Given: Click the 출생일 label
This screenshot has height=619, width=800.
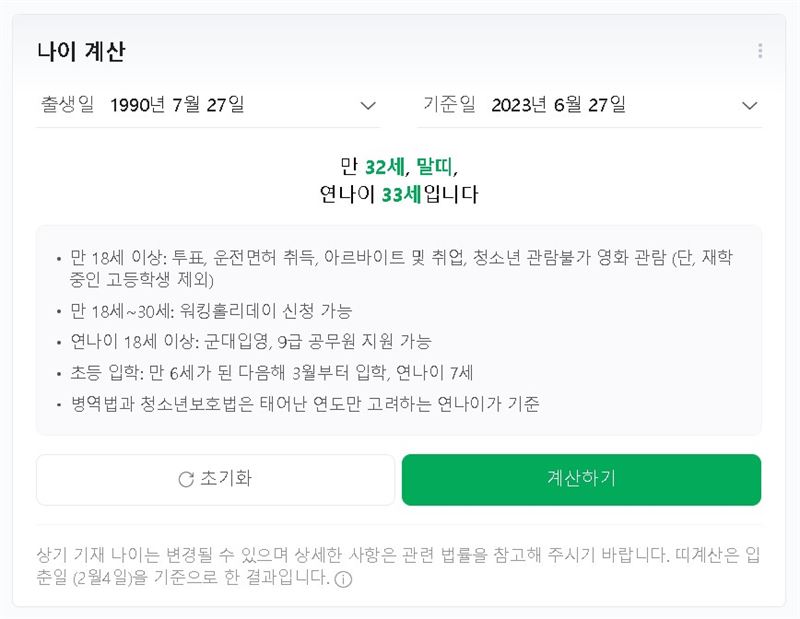Looking at the screenshot, I should click(67, 104).
